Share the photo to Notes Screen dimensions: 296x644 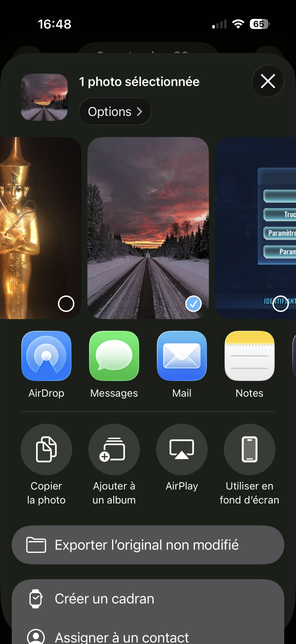(x=249, y=356)
